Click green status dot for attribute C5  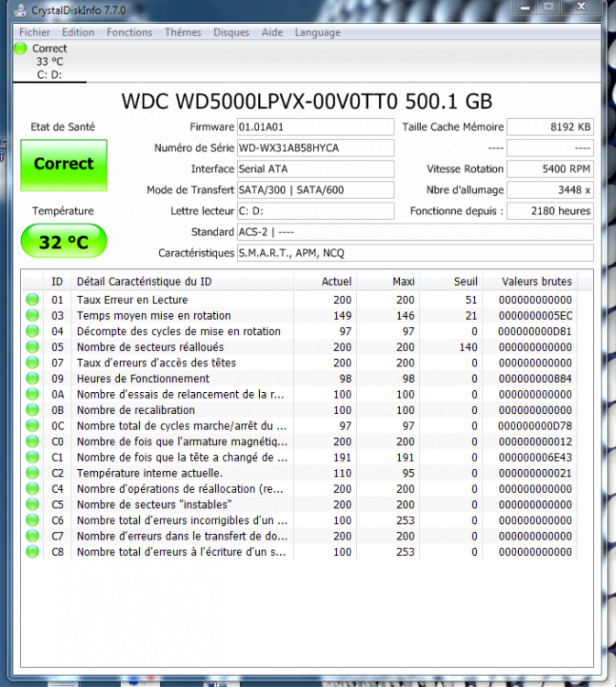click(32, 505)
